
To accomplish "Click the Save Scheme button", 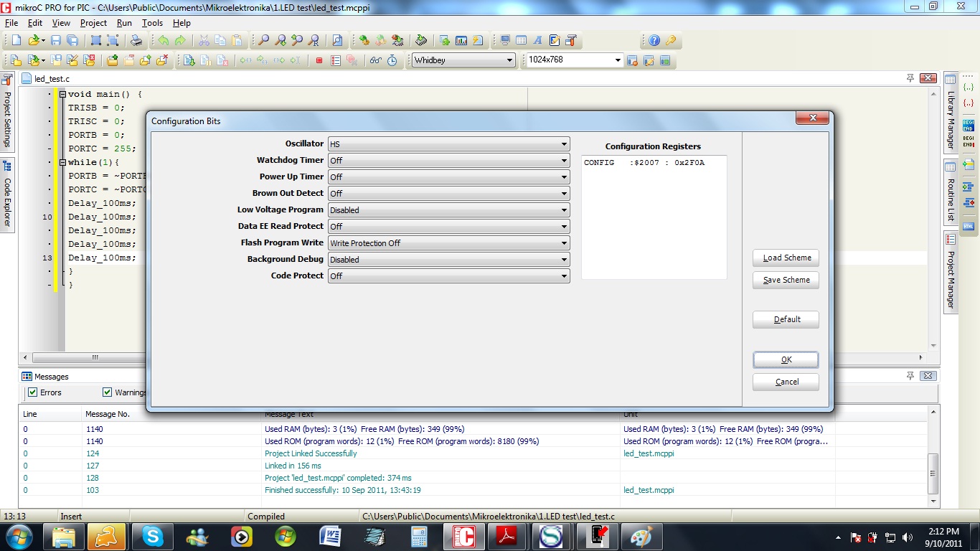I will 786,281.
